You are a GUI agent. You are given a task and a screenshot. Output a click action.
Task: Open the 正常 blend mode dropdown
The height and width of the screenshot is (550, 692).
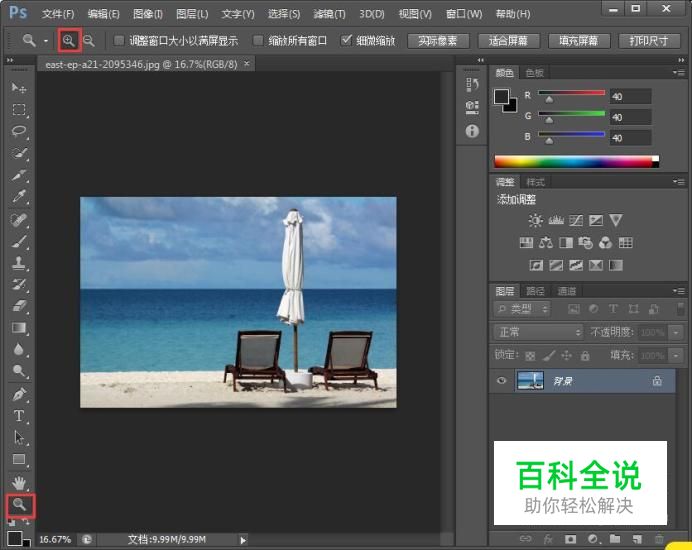click(x=539, y=332)
